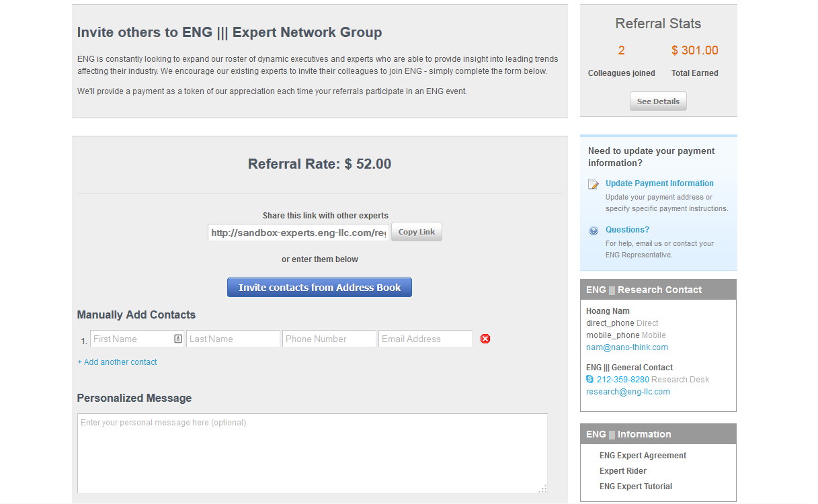Click into the Email Address field
Viewport: 818px width, 504px height.
pos(425,339)
